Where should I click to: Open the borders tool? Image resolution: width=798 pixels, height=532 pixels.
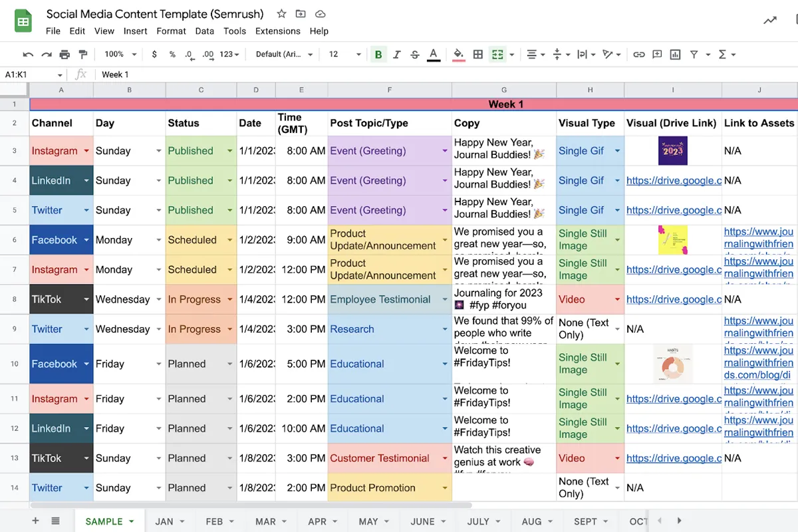(477, 55)
